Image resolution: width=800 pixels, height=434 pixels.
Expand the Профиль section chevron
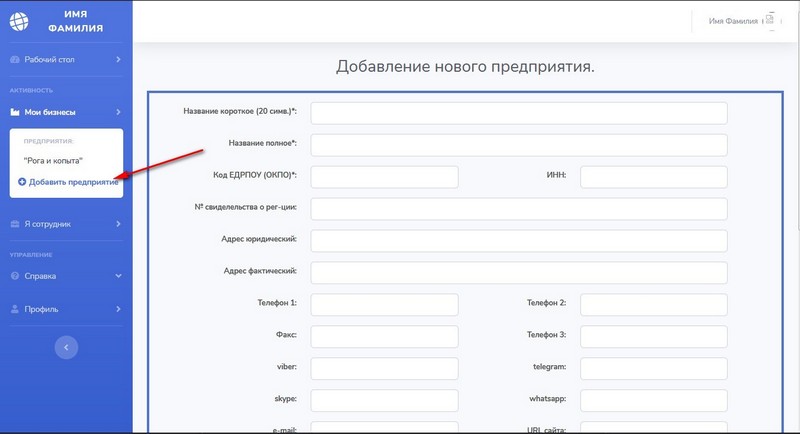click(118, 310)
